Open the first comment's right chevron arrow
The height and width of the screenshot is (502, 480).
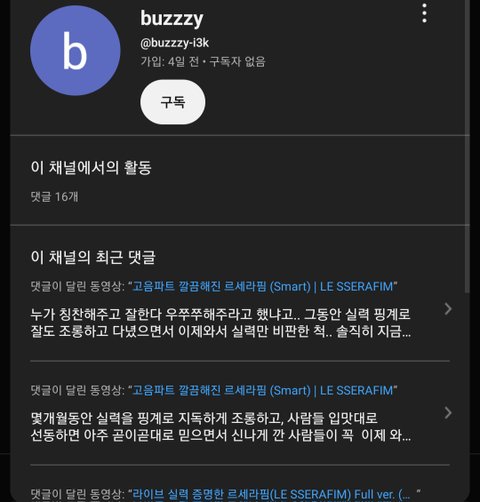[448, 309]
